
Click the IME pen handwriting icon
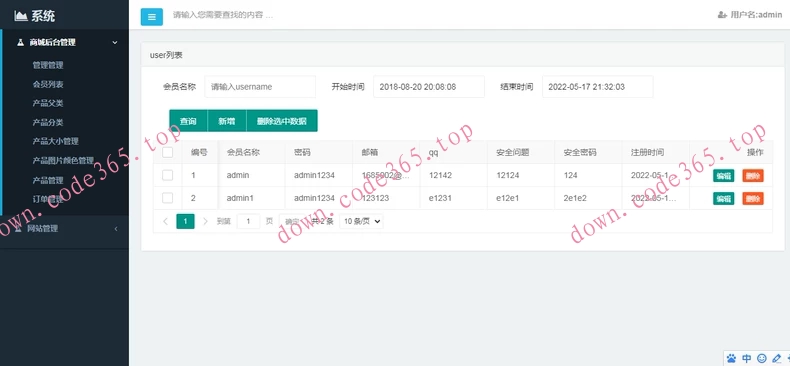pyautogui.click(x=776, y=358)
